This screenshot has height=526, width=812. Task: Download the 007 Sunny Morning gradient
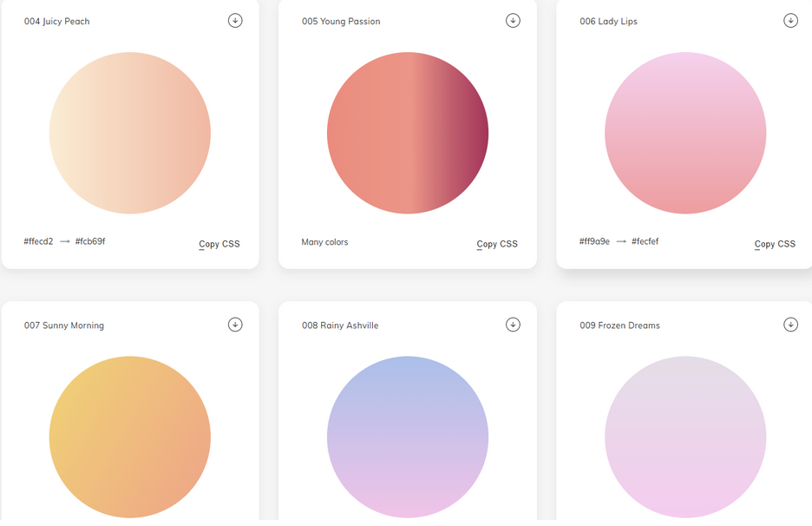point(235,325)
